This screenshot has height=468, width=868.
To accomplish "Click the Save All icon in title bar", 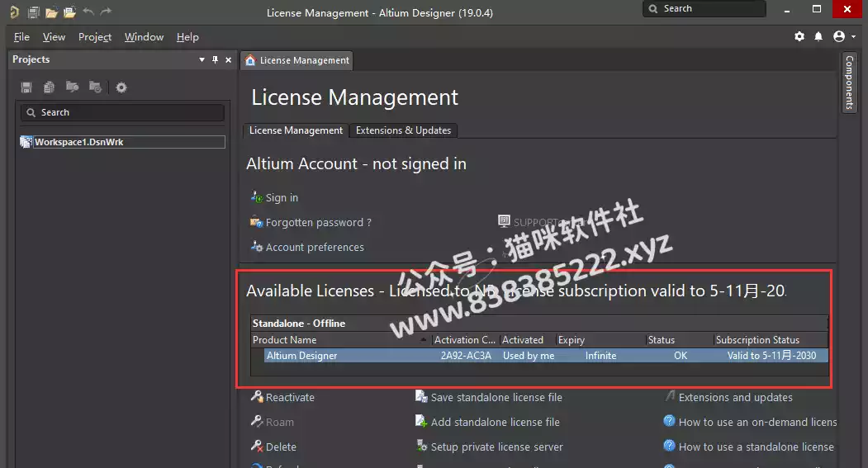I will (34, 12).
